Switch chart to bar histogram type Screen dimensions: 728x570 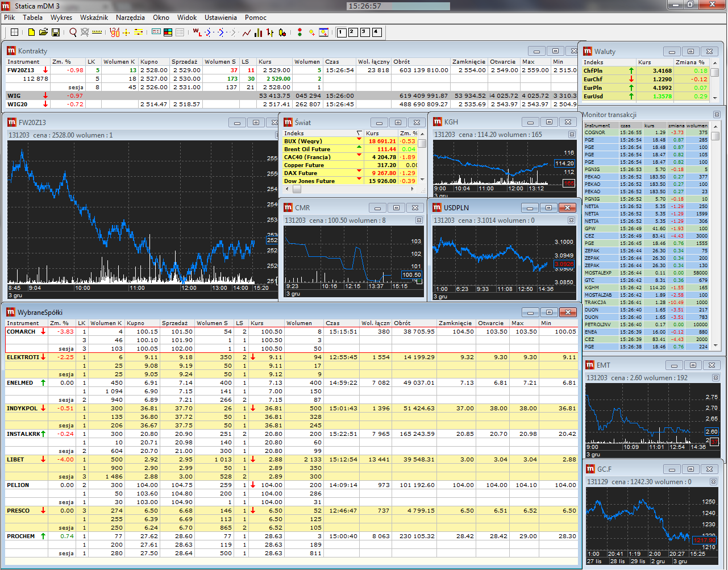pyautogui.click(x=258, y=32)
